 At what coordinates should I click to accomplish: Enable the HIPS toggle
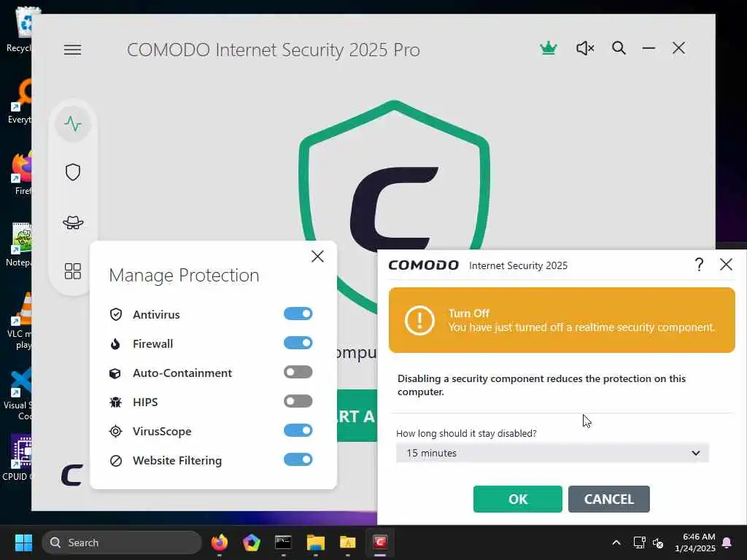pos(298,402)
